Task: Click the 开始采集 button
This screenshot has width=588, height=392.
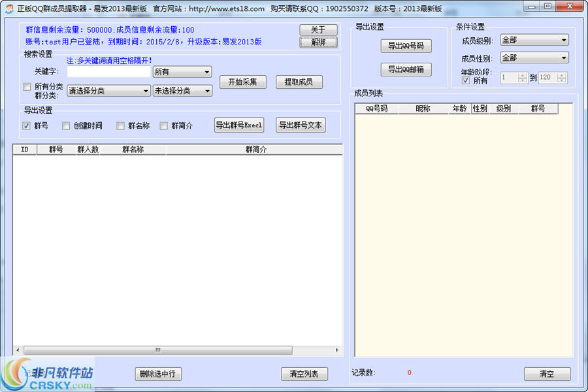Action: (242, 82)
